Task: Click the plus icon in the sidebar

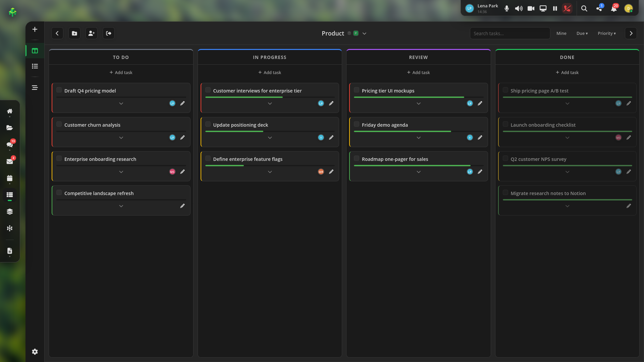Action: (35, 29)
